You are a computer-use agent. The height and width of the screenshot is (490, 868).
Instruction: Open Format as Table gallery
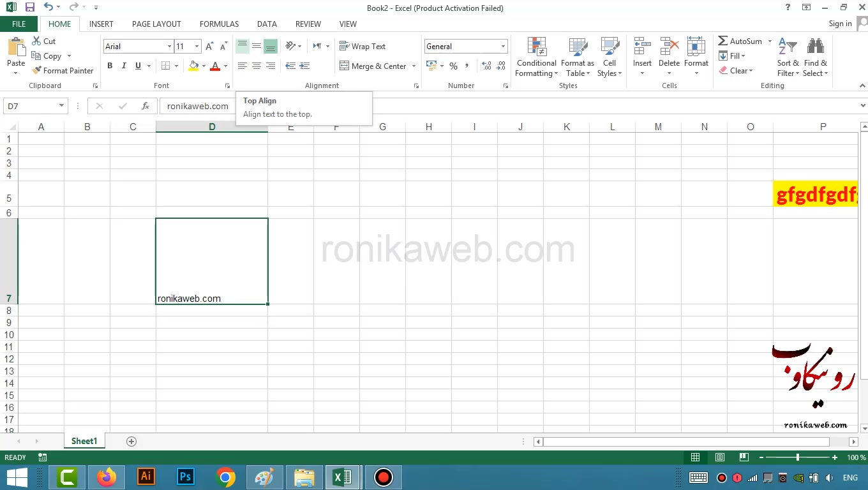click(578, 57)
